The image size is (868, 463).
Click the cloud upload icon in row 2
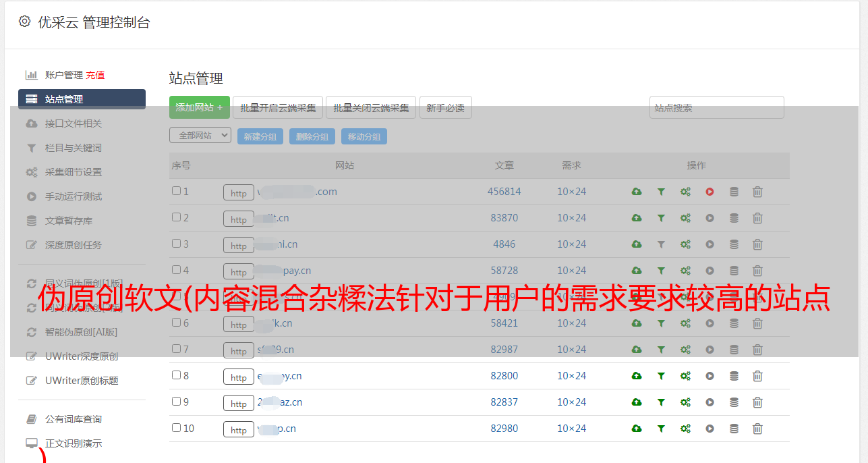pos(637,218)
